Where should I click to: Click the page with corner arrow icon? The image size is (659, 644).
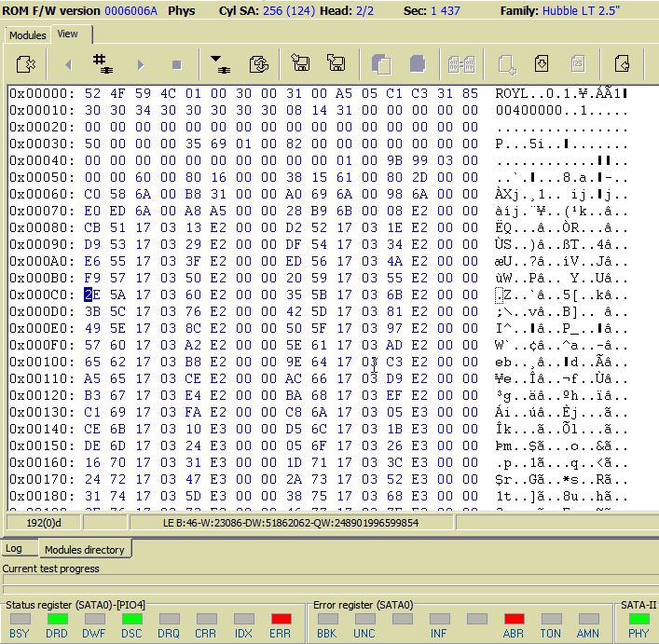506,64
